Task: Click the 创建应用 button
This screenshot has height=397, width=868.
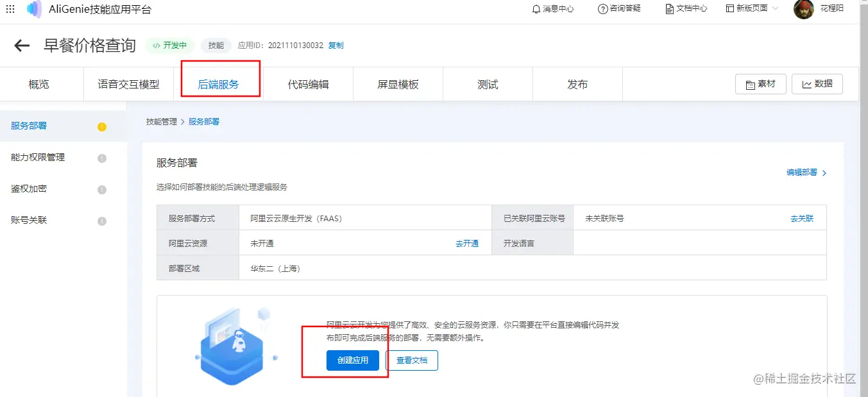Action: tap(353, 360)
